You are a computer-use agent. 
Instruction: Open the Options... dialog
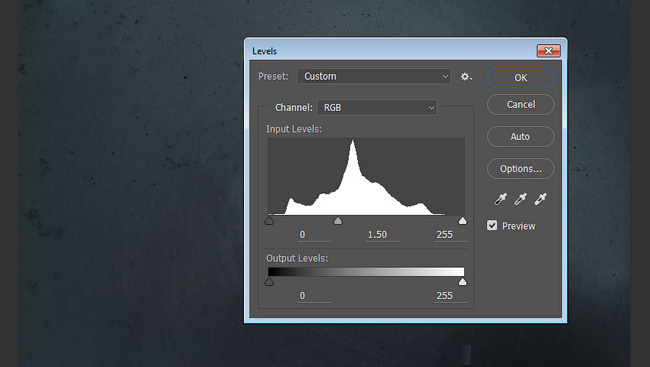[x=520, y=169]
